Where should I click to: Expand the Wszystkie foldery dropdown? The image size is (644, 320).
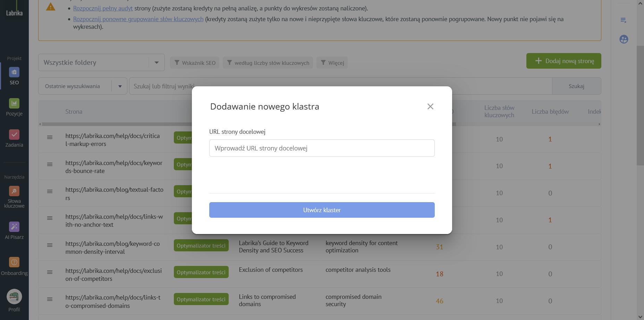click(x=156, y=63)
